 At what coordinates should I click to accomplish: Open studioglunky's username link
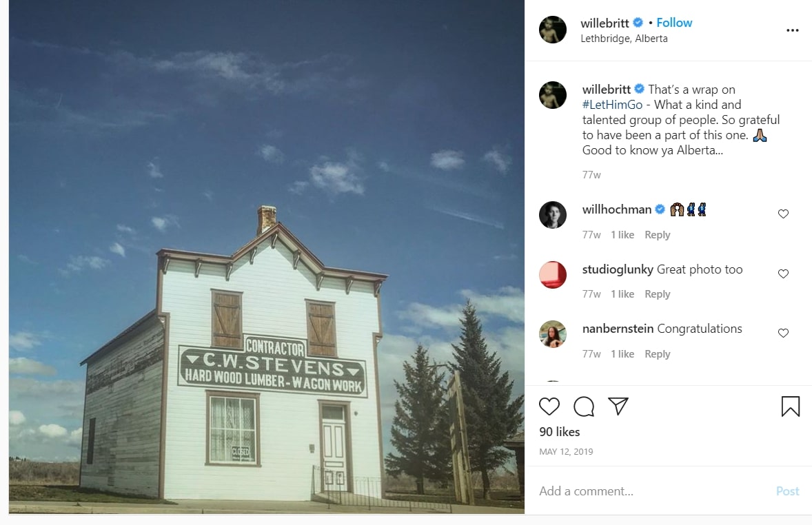(618, 269)
